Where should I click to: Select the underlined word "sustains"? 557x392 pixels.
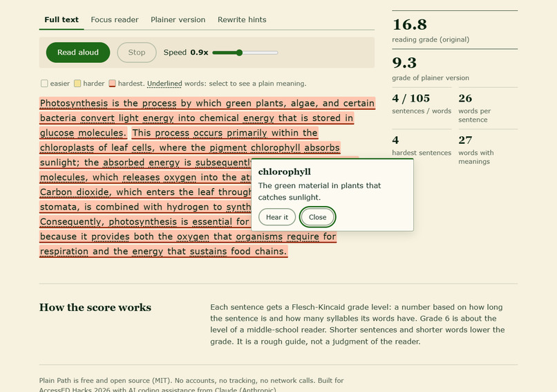click(208, 251)
